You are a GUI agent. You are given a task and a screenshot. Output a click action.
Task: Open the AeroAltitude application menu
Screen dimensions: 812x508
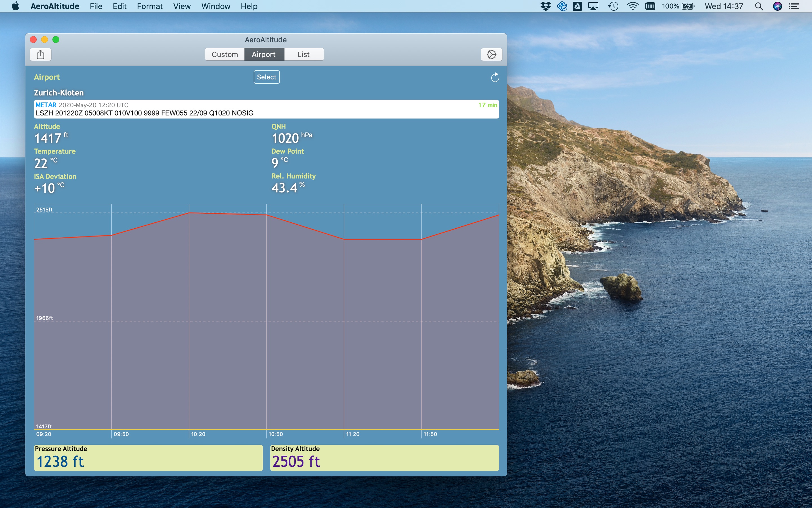tap(55, 6)
